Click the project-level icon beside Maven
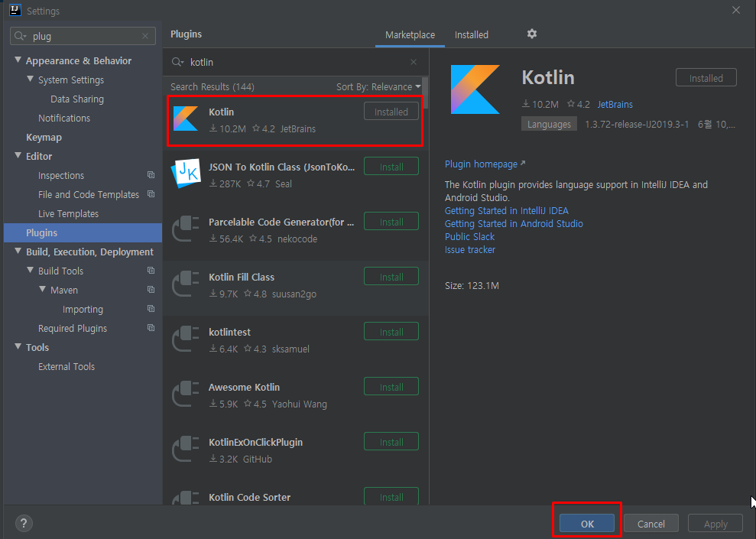 151,289
